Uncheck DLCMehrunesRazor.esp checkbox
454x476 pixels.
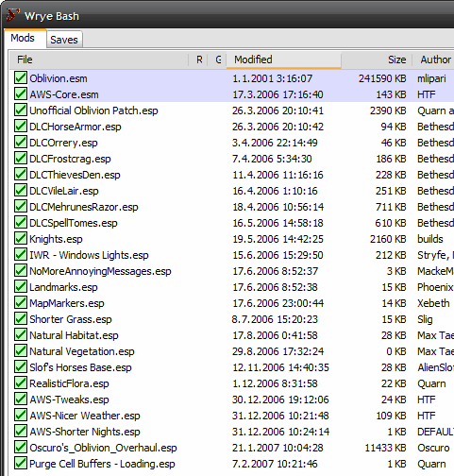(21, 206)
